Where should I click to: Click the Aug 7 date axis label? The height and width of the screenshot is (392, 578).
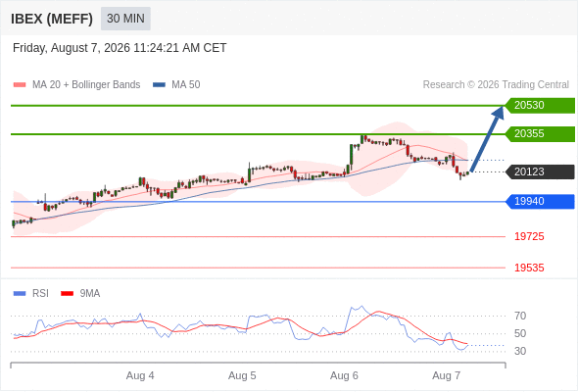[446, 375]
